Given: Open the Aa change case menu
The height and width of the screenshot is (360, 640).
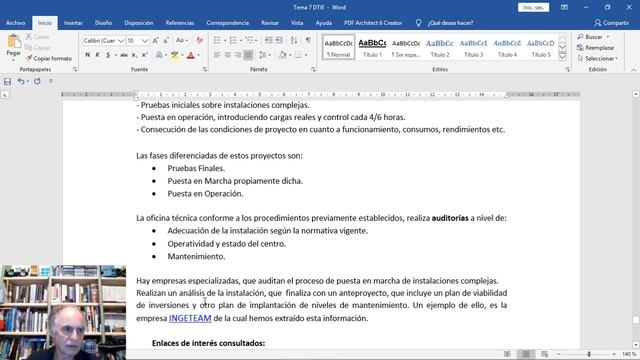Looking at the screenshot, I should pyautogui.click(x=182, y=40).
